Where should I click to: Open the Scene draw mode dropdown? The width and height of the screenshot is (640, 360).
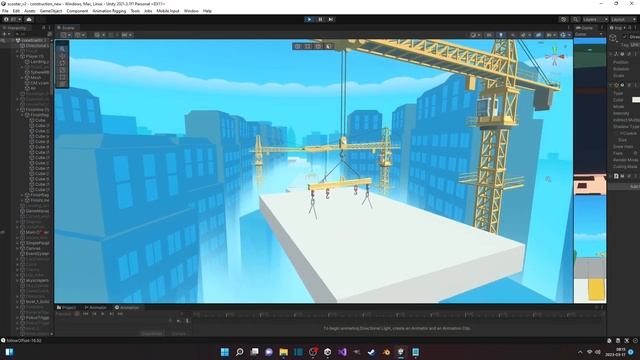point(475,35)
